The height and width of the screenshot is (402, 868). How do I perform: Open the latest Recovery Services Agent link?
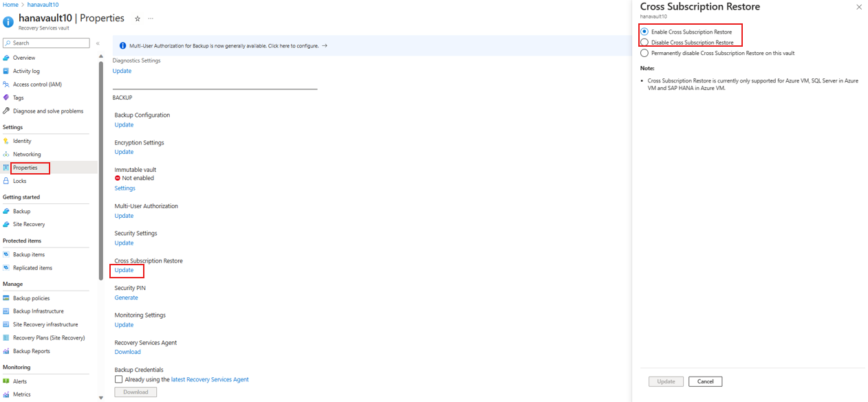pyautogui.click(x=210, y=379)
